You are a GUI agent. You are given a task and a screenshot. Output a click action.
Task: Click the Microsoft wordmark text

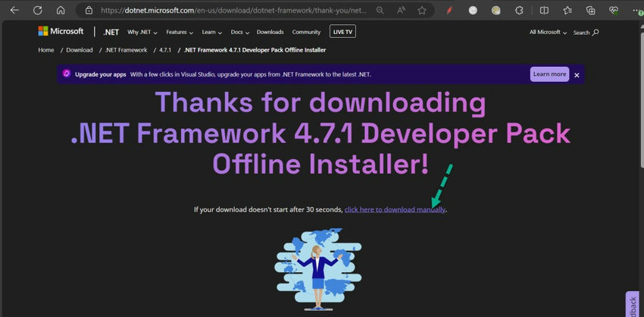click(x=67, y=31)
